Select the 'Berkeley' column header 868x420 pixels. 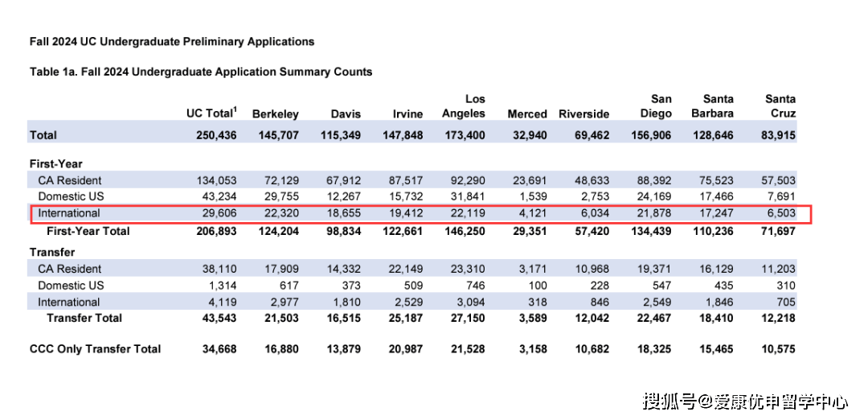pos(275,114)
